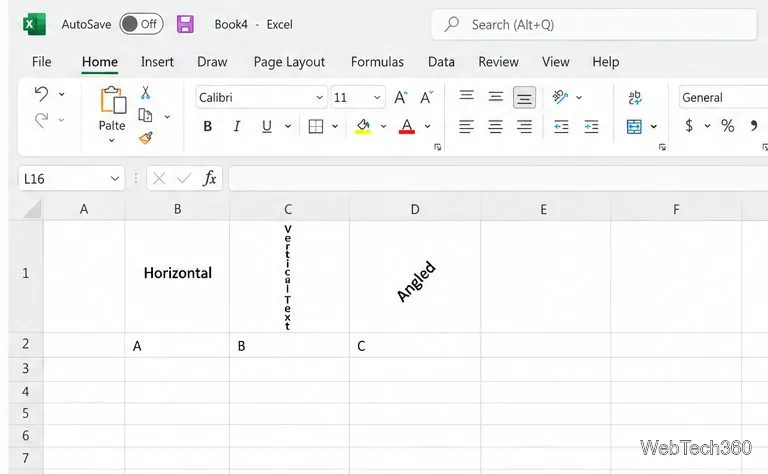This screenshot has width=768, height=474.
Task: Toggle Underline formatting
Action: point(266,126)
